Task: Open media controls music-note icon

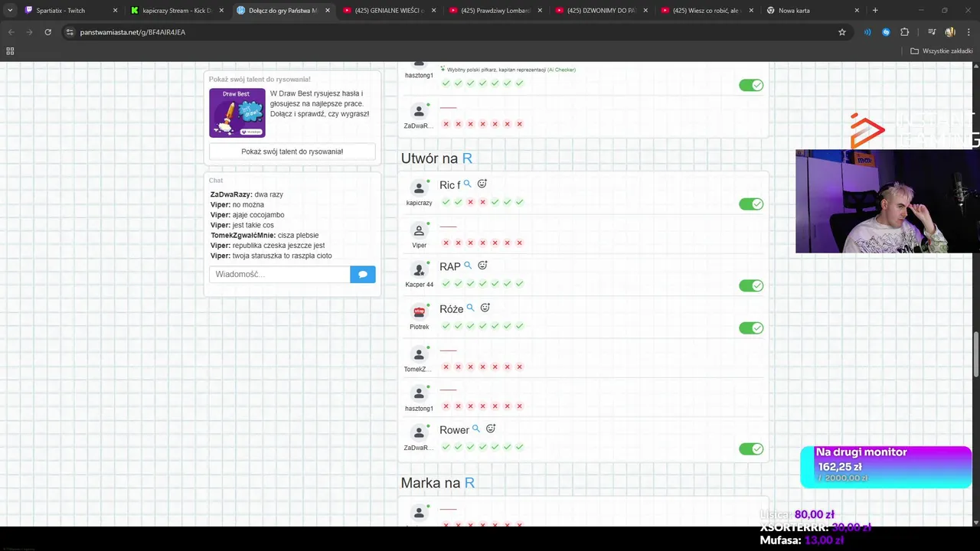Action: click(932, 32)
